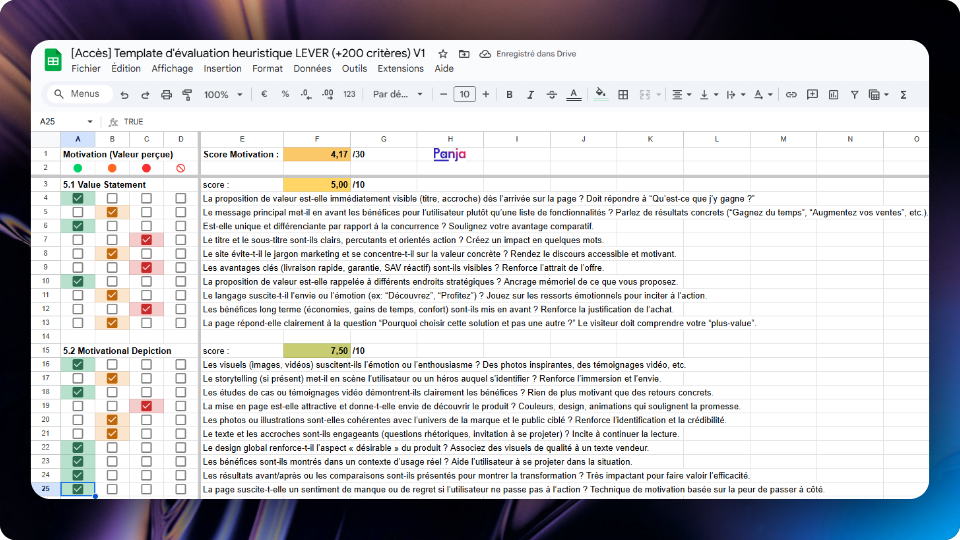The width and height of the screenshot is (960, 540).
Task: Print the spreadsheet using printer icon
Action: tap(167, 95)
